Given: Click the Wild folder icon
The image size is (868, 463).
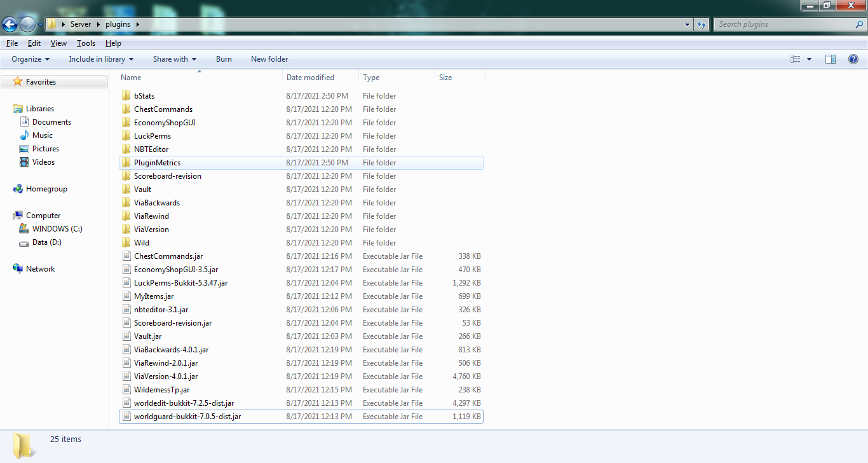Looking at the screenshot, I should tap(126, 243).
